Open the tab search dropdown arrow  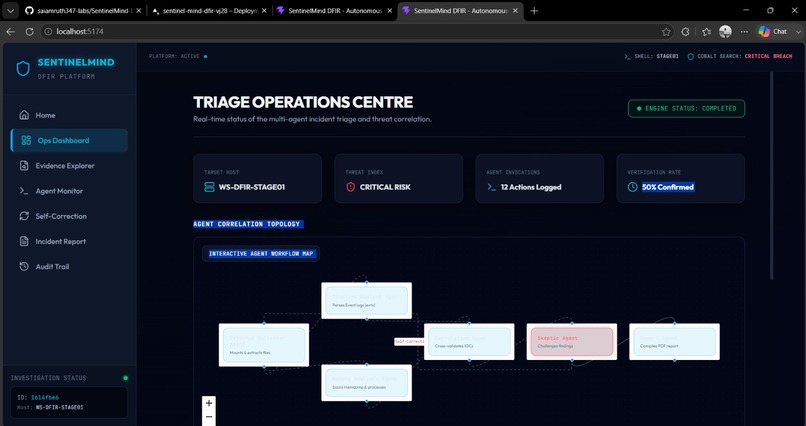click(10, 10)
